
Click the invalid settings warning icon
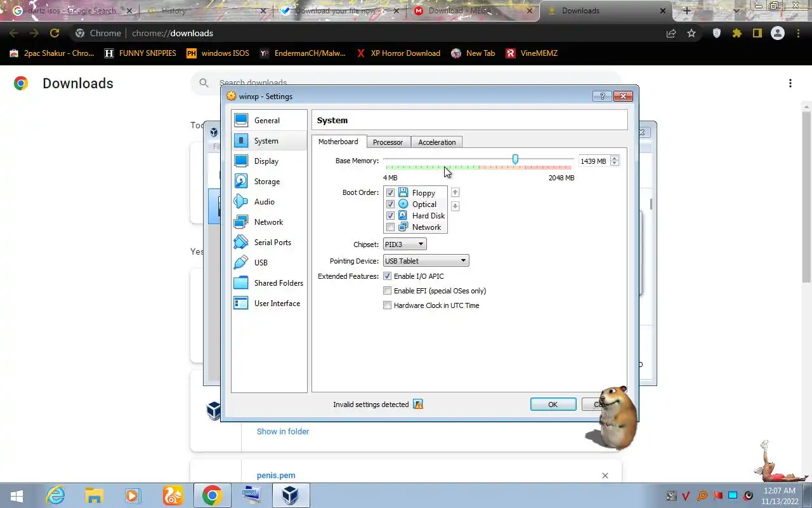click(418, 404)
